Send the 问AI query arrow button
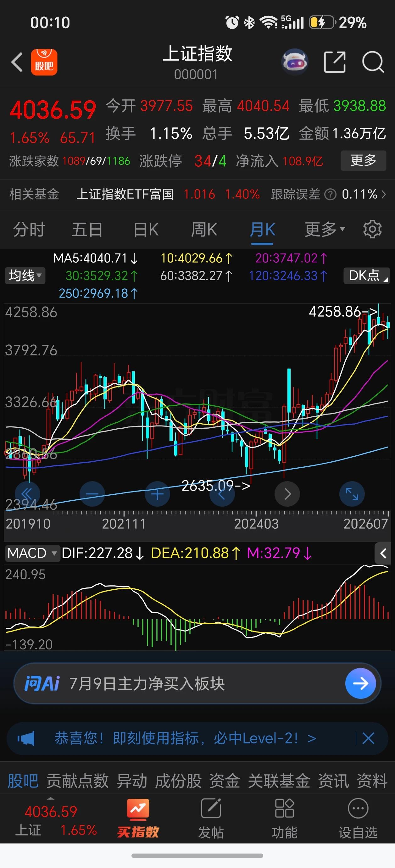Screen dimensions: 395x868 [361, 683]
